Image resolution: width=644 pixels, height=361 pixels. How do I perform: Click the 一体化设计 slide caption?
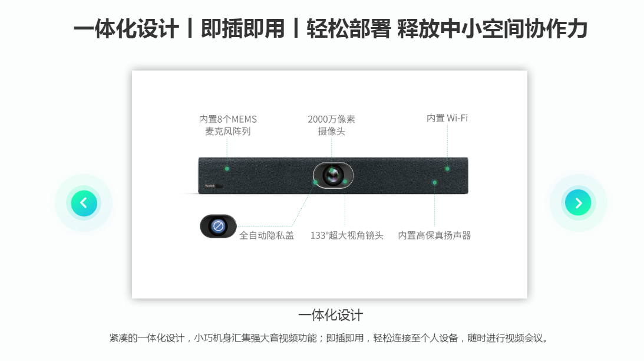(x=331, y=316)
